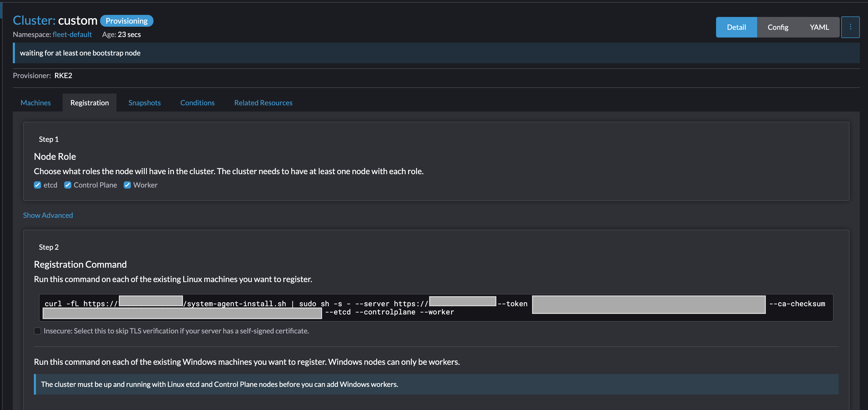The image size is (868, 410).
Task: Click the Registration Command heading
Action: 80,264
